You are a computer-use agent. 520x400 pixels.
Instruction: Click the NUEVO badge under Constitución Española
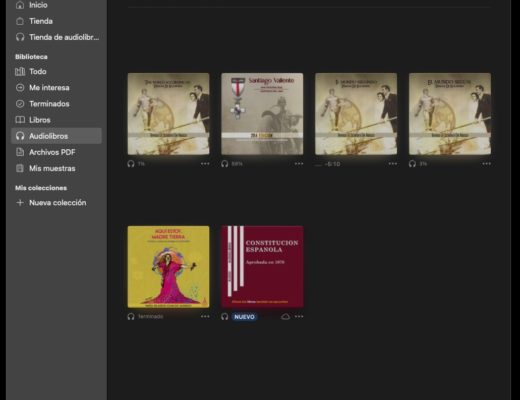tap(244, 317)
